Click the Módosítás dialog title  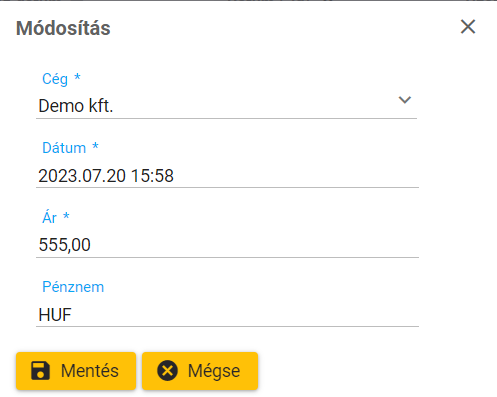63,28
